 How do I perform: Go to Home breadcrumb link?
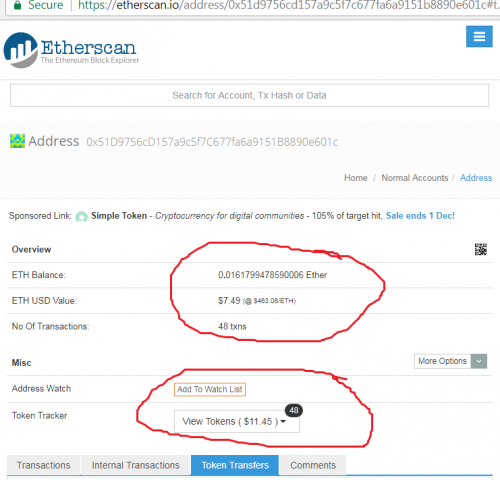(x=356, y=178)
